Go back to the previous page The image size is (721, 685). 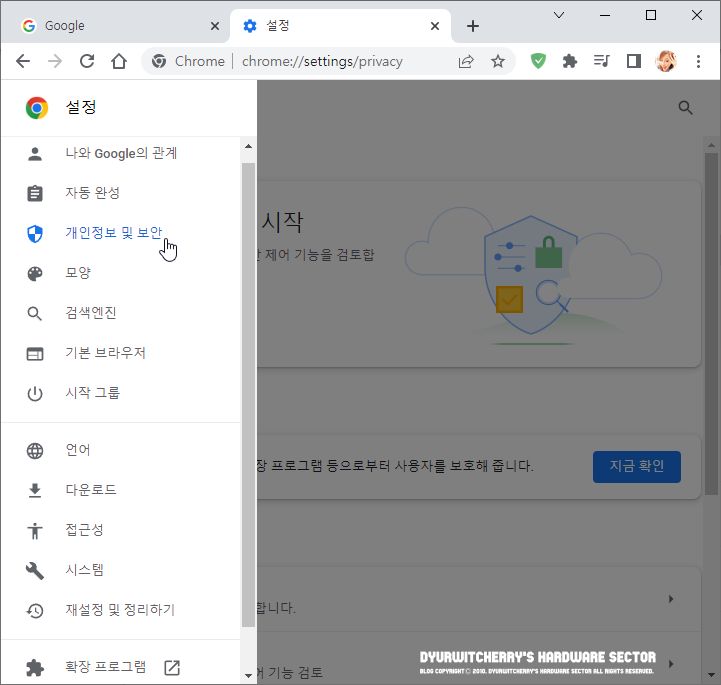[x=23, y=61]
